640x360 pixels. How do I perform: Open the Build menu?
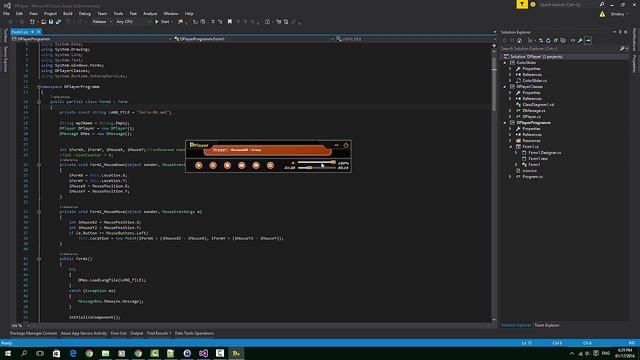pos(68,13)
